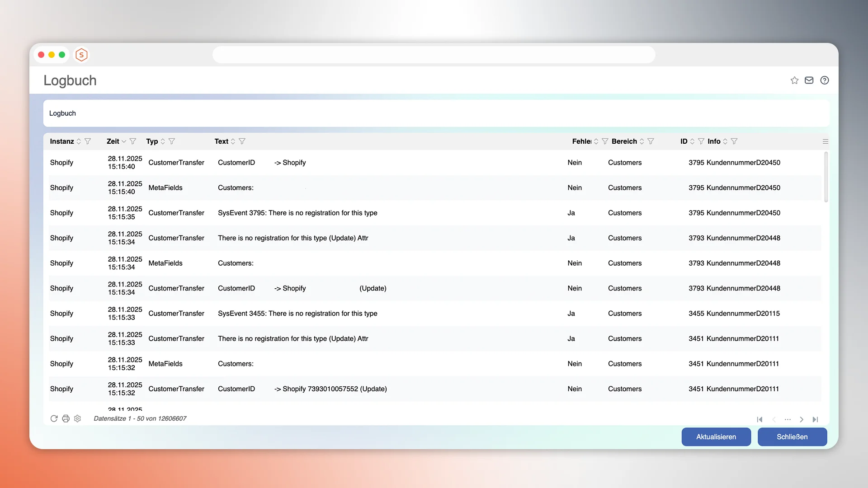Go to the first page of records
The image size is (868, 488).
click(759, 419)
